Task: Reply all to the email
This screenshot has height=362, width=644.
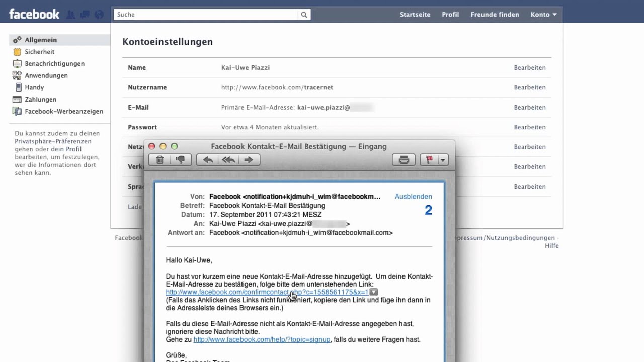Action: [228, 160]
